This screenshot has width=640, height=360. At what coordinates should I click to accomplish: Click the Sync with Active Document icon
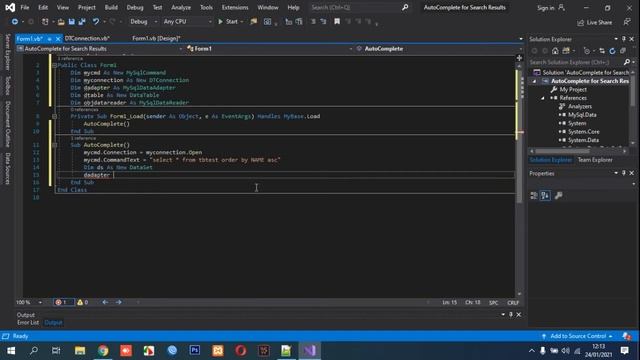(x=602, y=51)
